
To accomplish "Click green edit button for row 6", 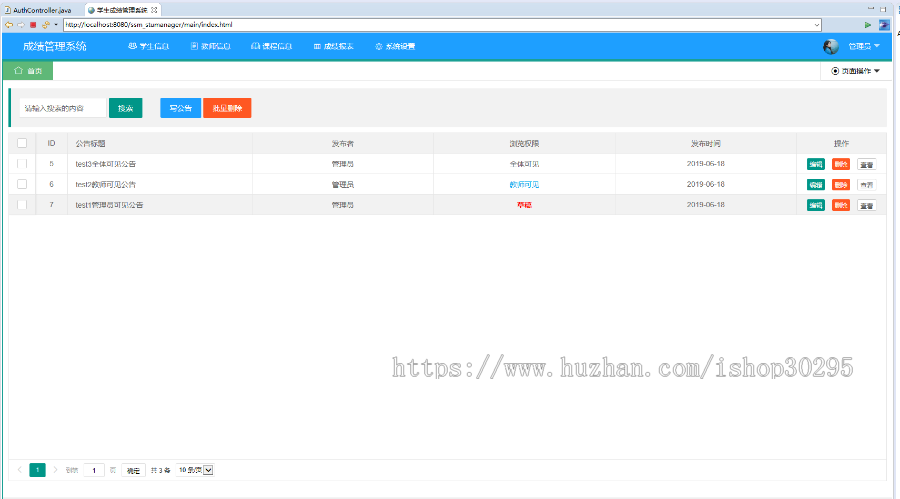I will 816,185.
